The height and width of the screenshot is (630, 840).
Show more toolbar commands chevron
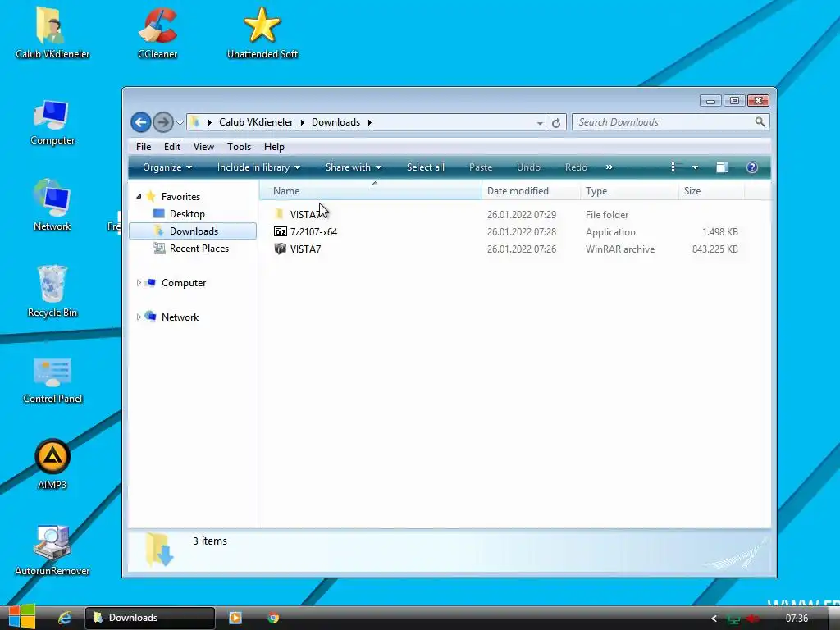pyautogui.click(x=609, y=167)
